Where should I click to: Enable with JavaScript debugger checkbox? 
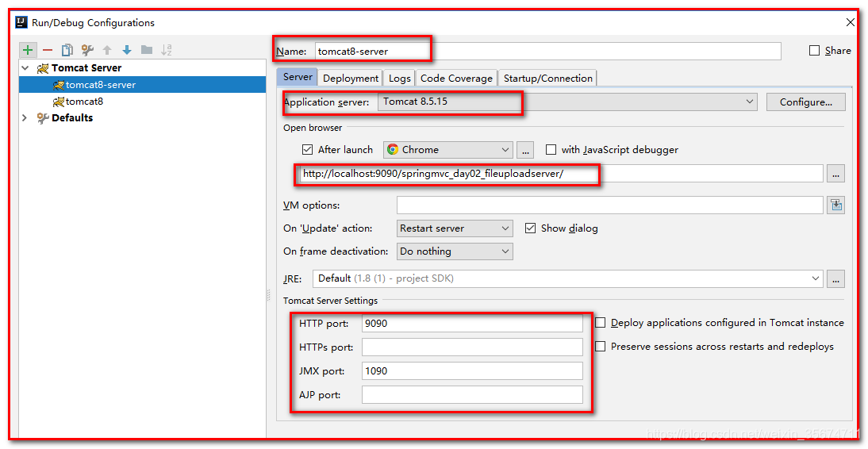pos(551,149)
